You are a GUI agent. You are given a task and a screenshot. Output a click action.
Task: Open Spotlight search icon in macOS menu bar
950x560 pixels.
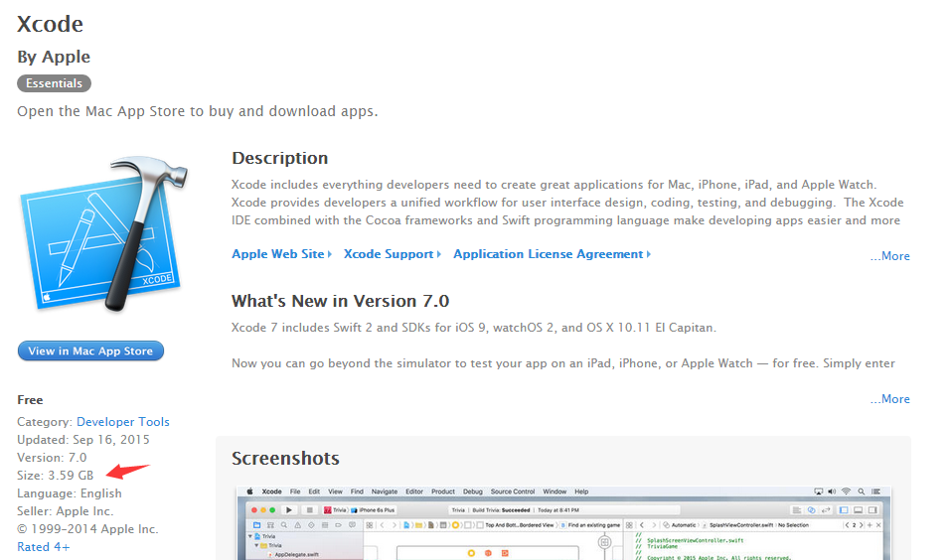(861, 491)
